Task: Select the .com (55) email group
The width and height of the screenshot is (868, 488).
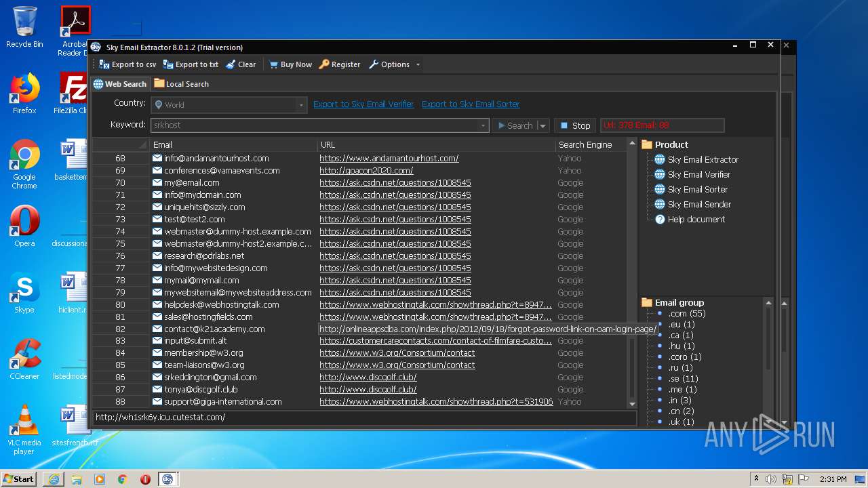Action: 687,314
